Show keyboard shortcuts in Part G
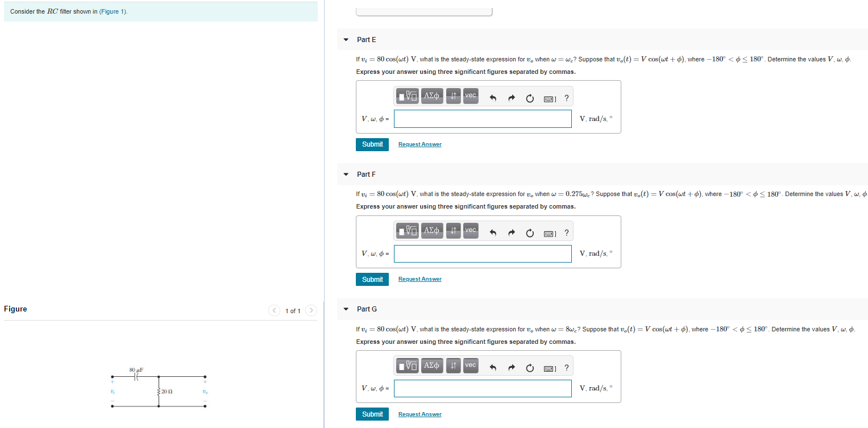 tap(549, 368)
